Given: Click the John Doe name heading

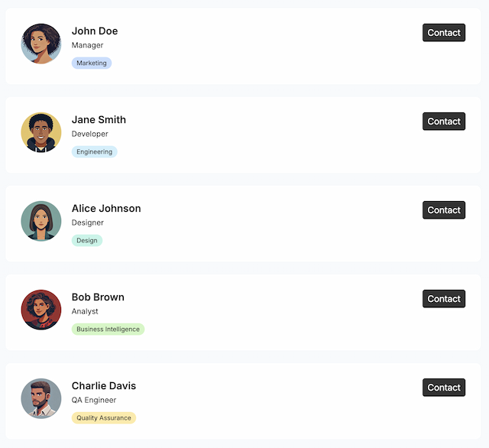Looking at the screenshot, I should 95,31.
